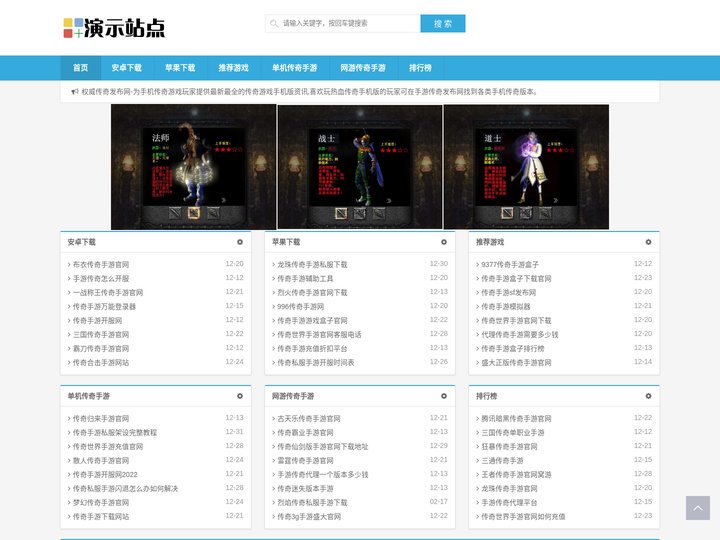Click the 安卓下载 panel heading
Viewport: 720px width, 540px height.
(x=81, y=242)
